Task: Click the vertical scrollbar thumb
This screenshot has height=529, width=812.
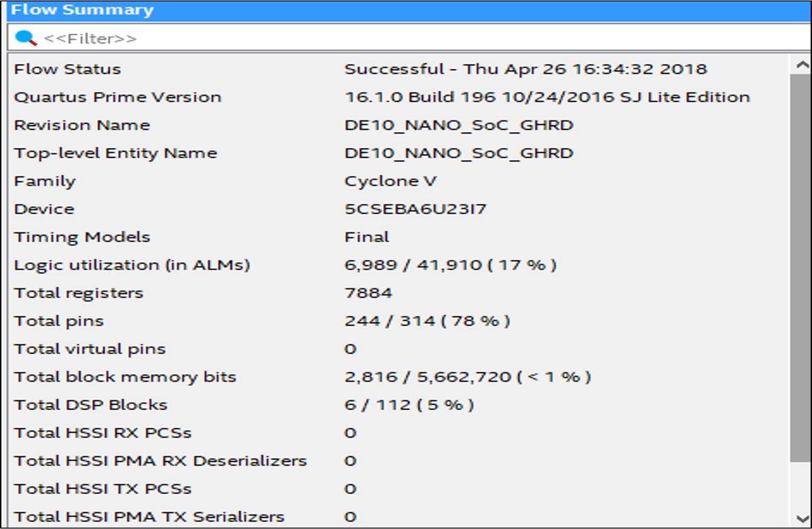Action: pyautogui.click(x=801, y=268)
